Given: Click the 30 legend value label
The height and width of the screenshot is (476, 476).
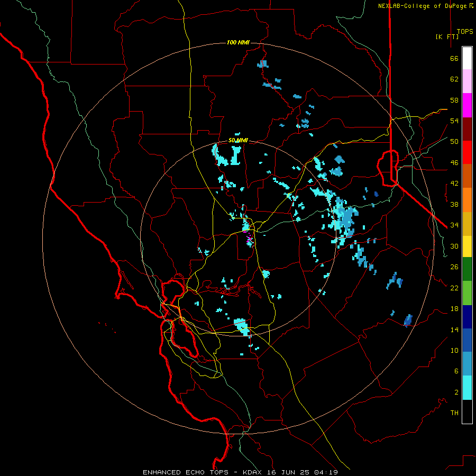Looking at the screenshot, I should (454, 246).
